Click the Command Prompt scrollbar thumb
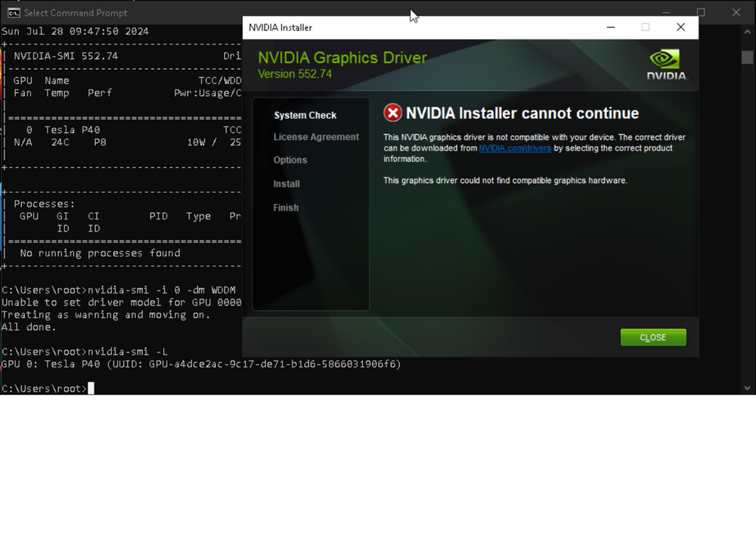Screen dimensions: 756x537 (748, 57)
